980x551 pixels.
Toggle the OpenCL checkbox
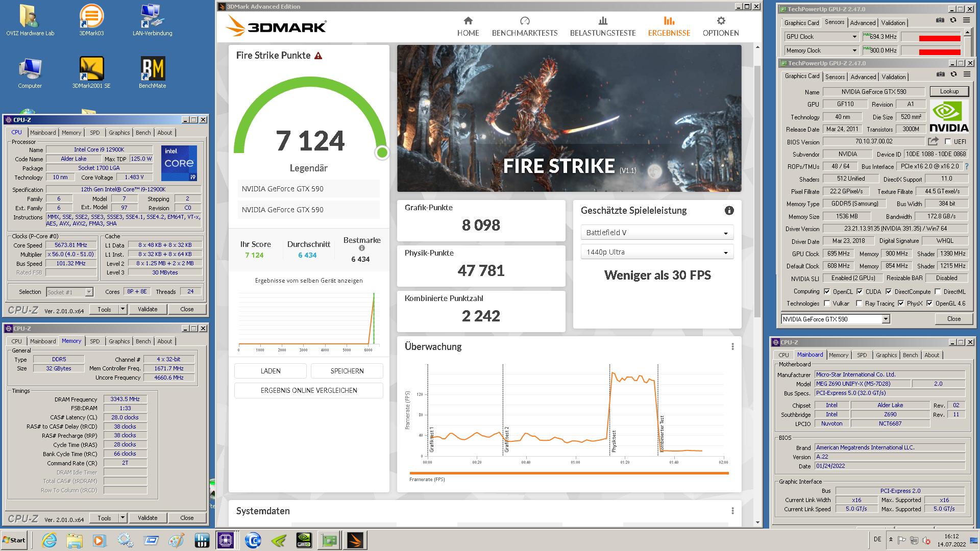click(x=827, y=292)
